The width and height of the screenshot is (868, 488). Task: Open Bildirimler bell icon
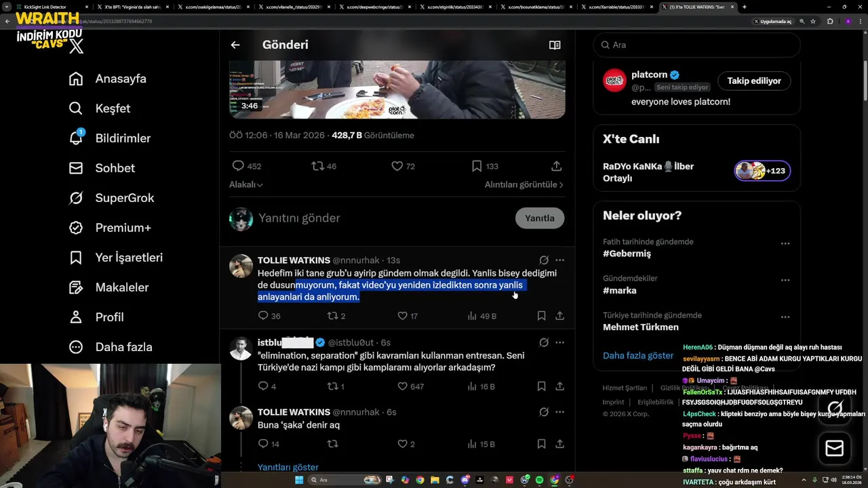(76, 138)
